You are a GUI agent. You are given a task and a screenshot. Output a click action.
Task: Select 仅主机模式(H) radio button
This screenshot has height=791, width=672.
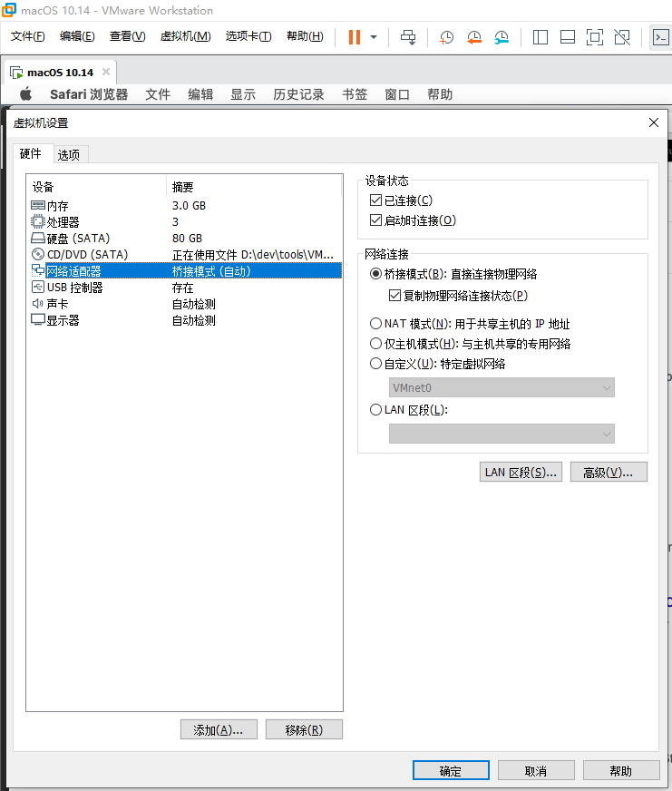pyautogui.click(x=375, y=344)
